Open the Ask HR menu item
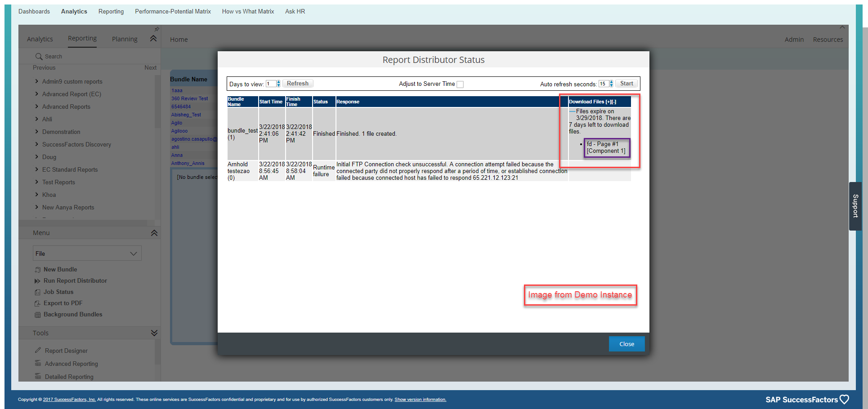The image size is (868, 409). 295,11
